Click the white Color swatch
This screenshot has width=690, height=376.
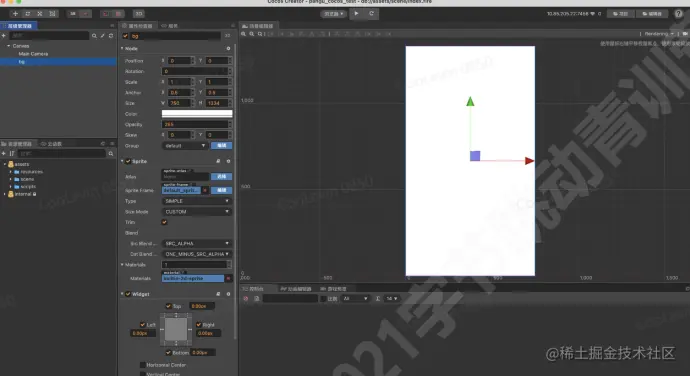coord(197,114)
